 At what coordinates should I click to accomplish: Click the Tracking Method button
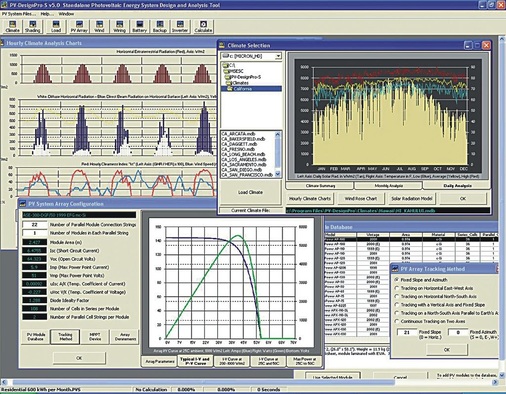point(65,337)
